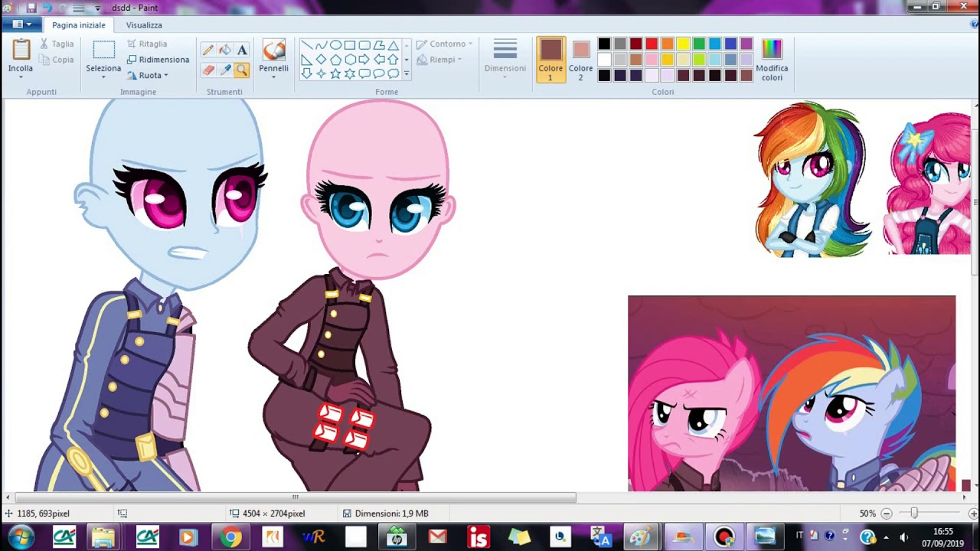Choose the Rectangle shape
The width and height of the screenshot is (980, 551).
pyautogui.click(x=350, y=45)
